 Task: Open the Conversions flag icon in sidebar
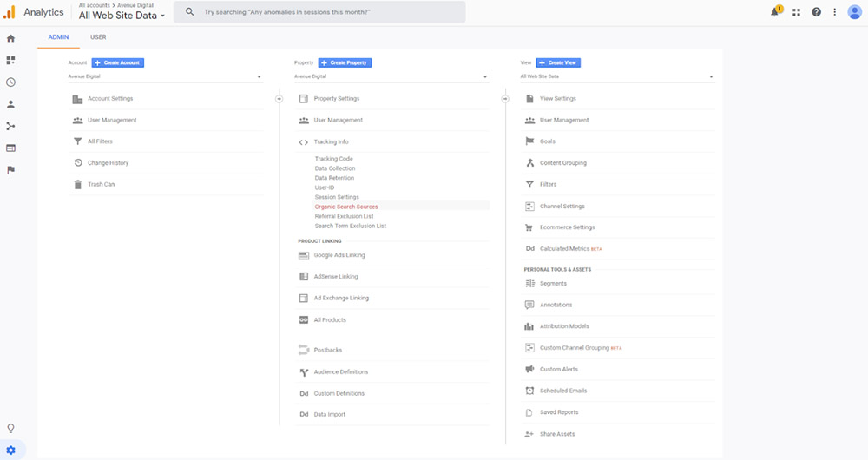pos(10,170)
